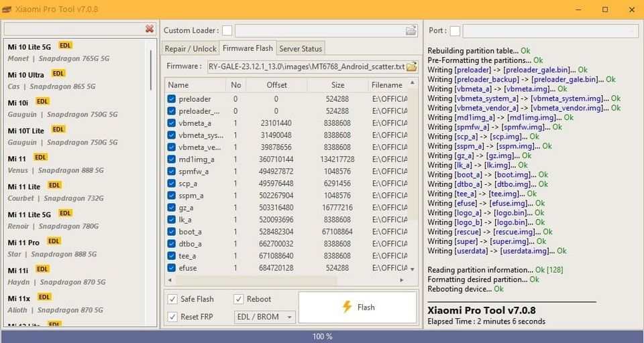Click the dtbo_a partition name
644x343 pixels.
[x=190, y=244]
